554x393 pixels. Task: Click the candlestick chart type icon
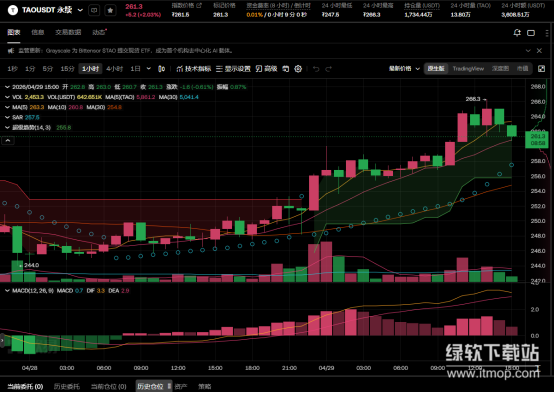tap(161, 69)
